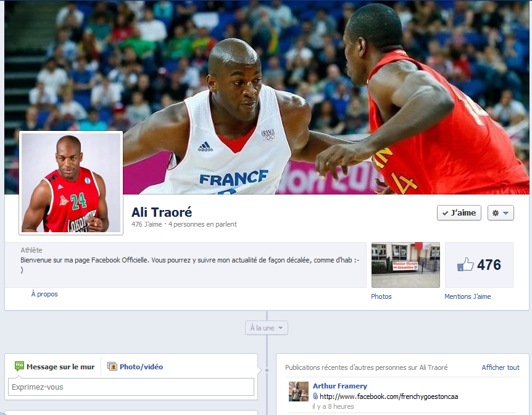
Task: Open Ali Traoré's profile picture
Action: tap(71, 183)
